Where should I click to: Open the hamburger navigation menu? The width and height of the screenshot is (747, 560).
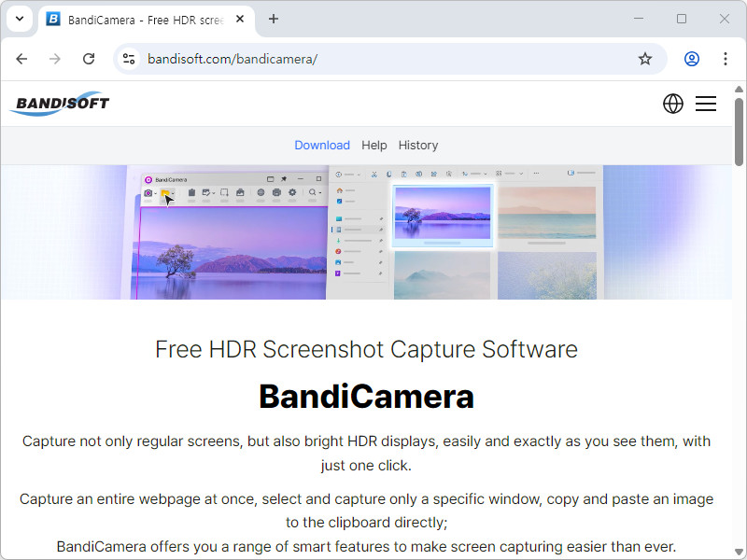pos(706,104)
